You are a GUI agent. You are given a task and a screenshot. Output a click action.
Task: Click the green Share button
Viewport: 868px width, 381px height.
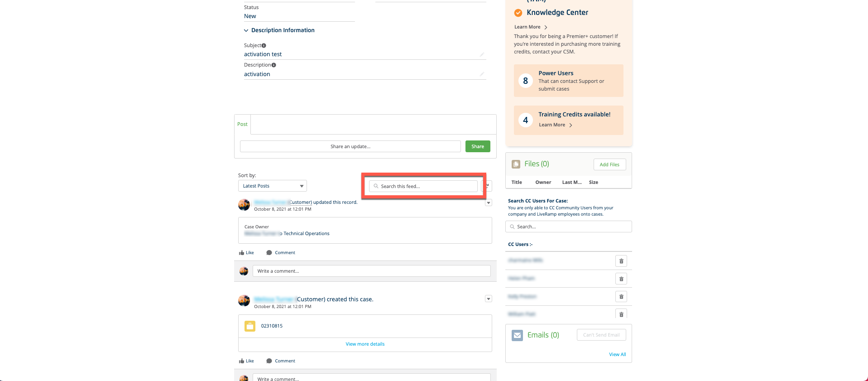click(477, 146)
